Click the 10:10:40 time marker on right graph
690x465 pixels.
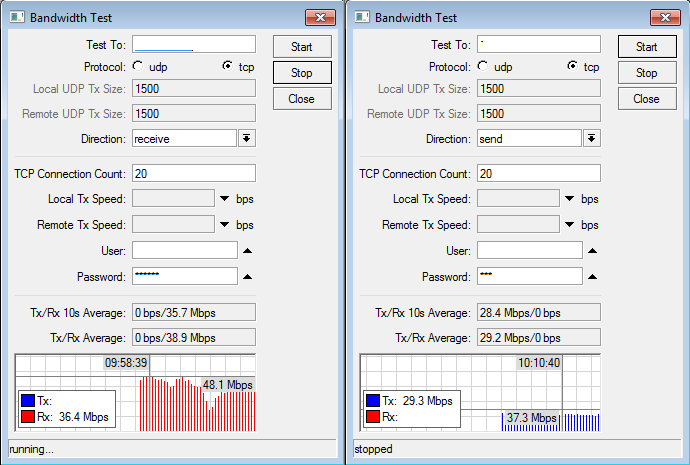(x=539, y=363)
